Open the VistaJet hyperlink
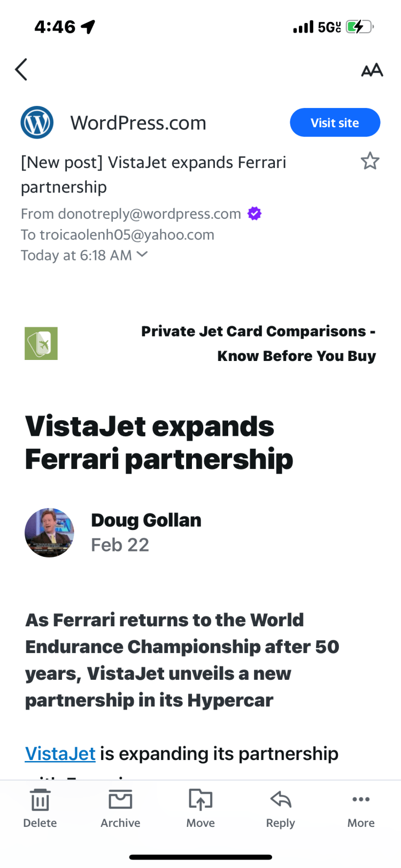Viewport: 401px width, 868px height. pyautogui.click(x=60, y=754)
